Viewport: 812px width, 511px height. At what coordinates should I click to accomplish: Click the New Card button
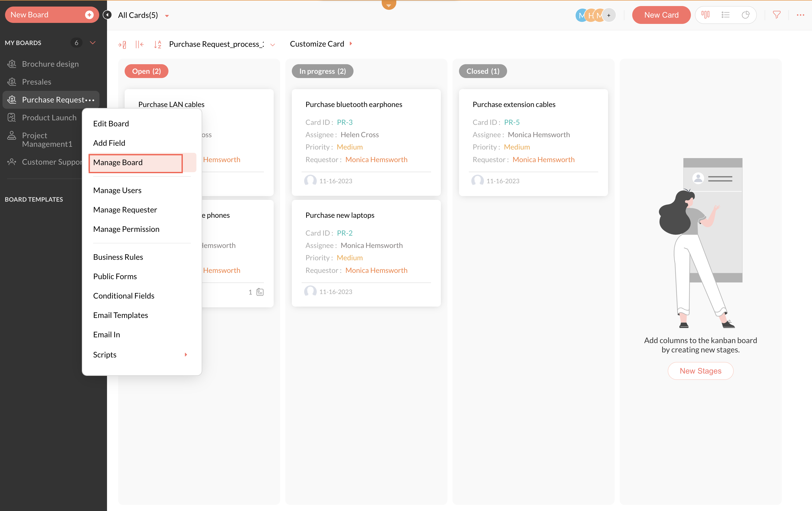(x=661, y=15)
